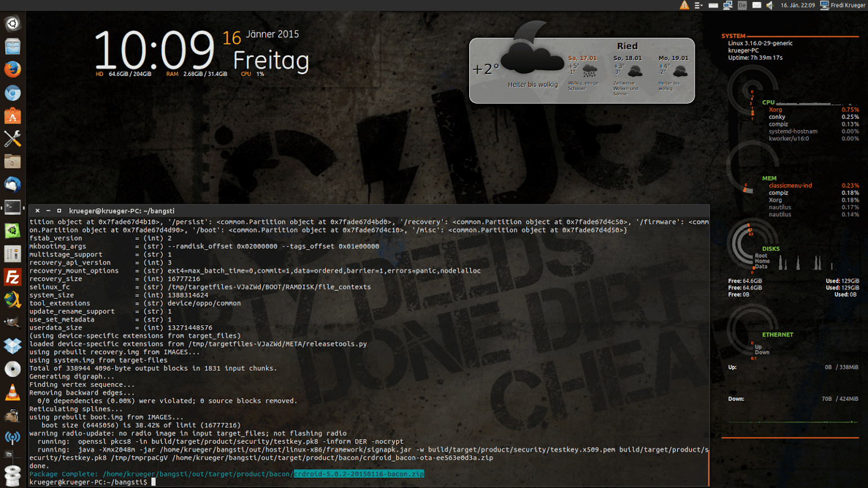
Task: Click highlighted crdroid-5.0.2-20150116-bacon.zip filename
Action: click(x=359, y=474)
